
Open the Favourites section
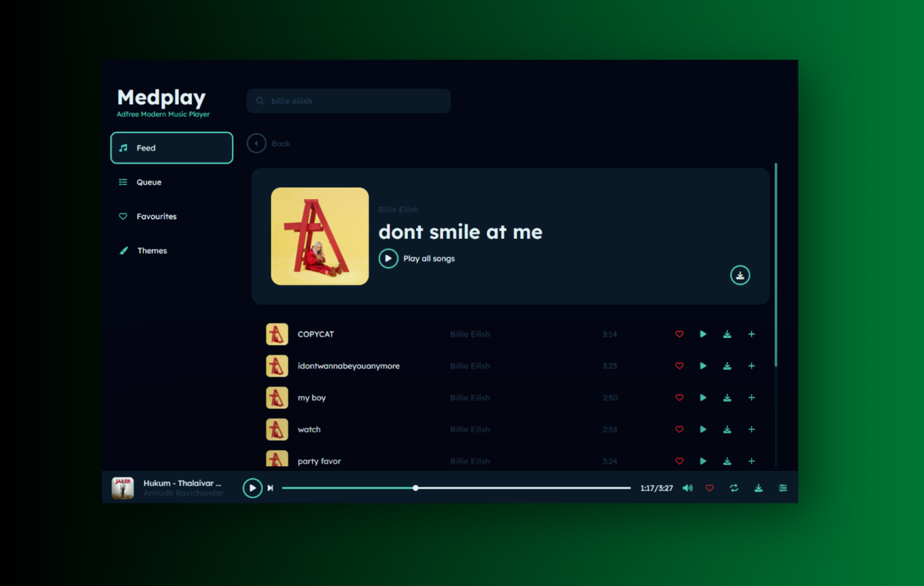pos(156,216)
